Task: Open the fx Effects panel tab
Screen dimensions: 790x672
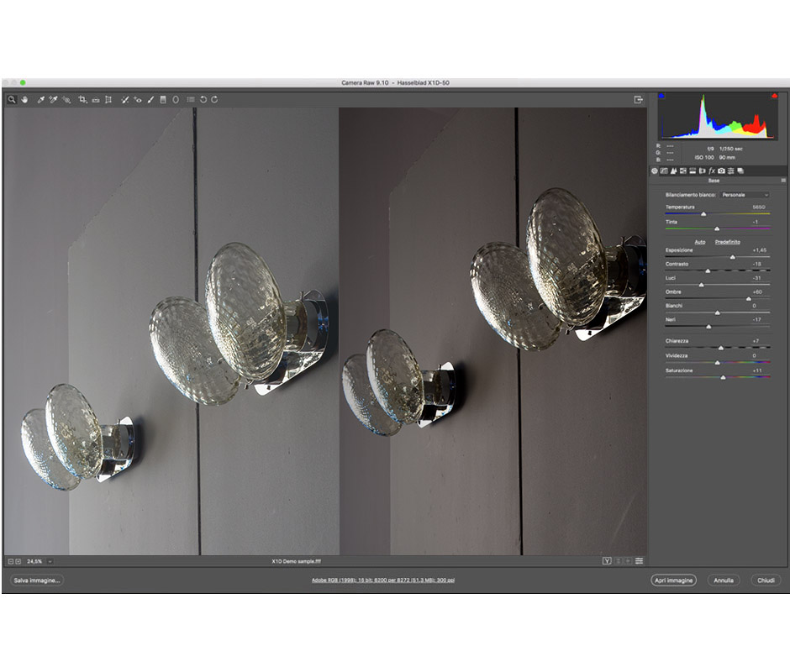Action: [x=711, y=171]
